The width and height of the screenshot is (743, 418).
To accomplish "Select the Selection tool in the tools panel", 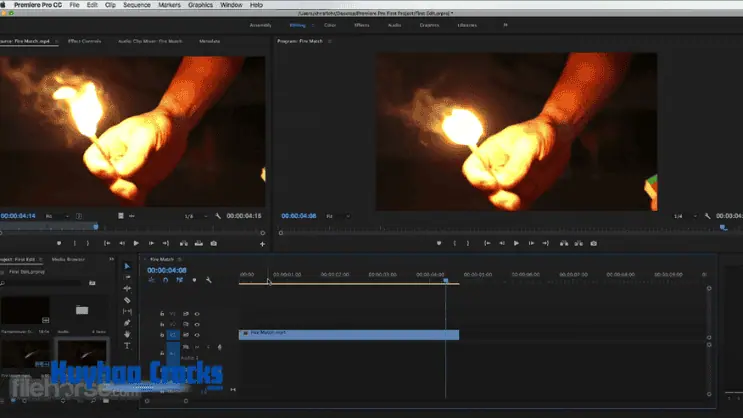I will click(x=127, y=266).
